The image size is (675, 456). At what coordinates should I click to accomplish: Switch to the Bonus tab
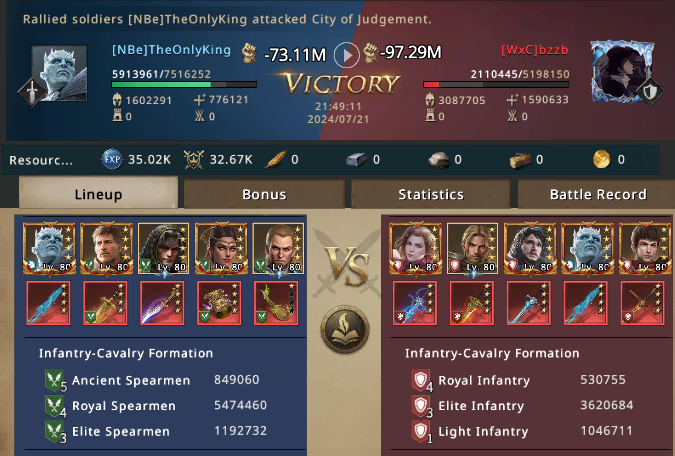[x=264, y=194]
